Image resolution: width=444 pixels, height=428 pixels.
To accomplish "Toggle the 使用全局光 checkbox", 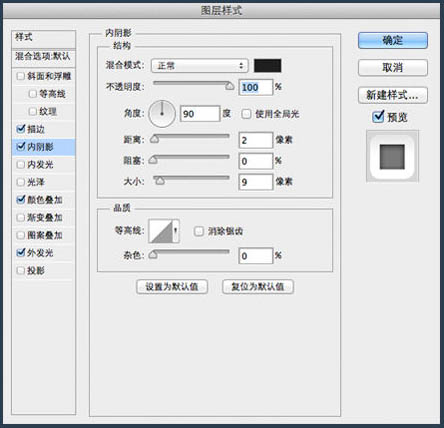I will click(x=246, y=114).
